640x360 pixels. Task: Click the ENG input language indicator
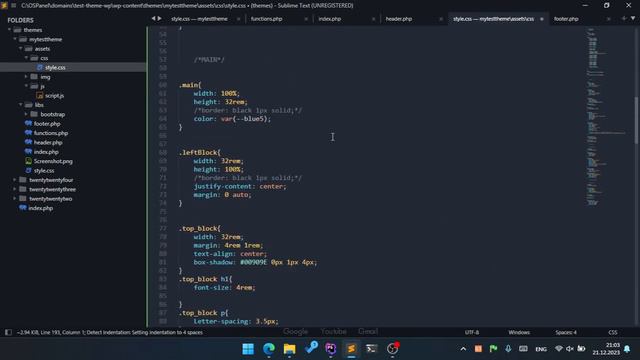(x=541, y=349)
